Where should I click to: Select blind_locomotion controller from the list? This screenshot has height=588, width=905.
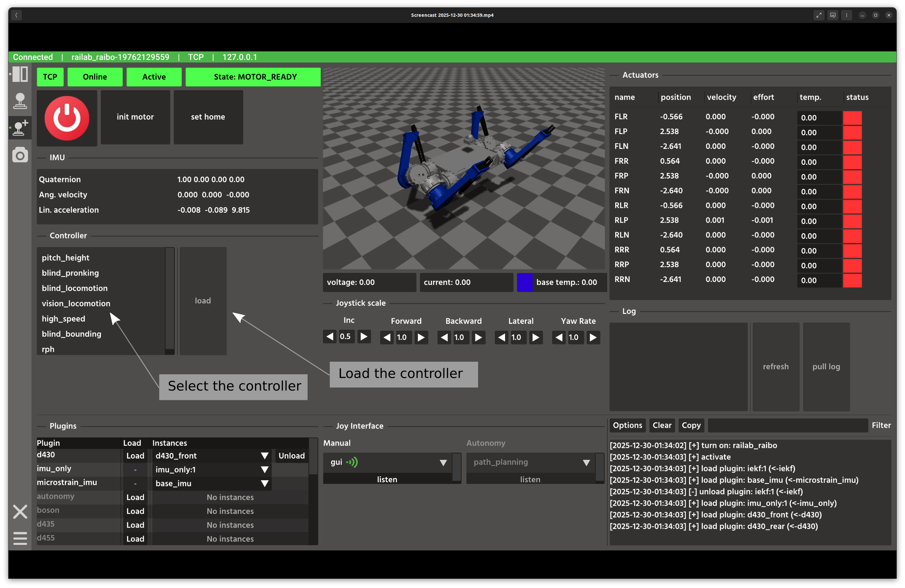(x=74, y=288)
